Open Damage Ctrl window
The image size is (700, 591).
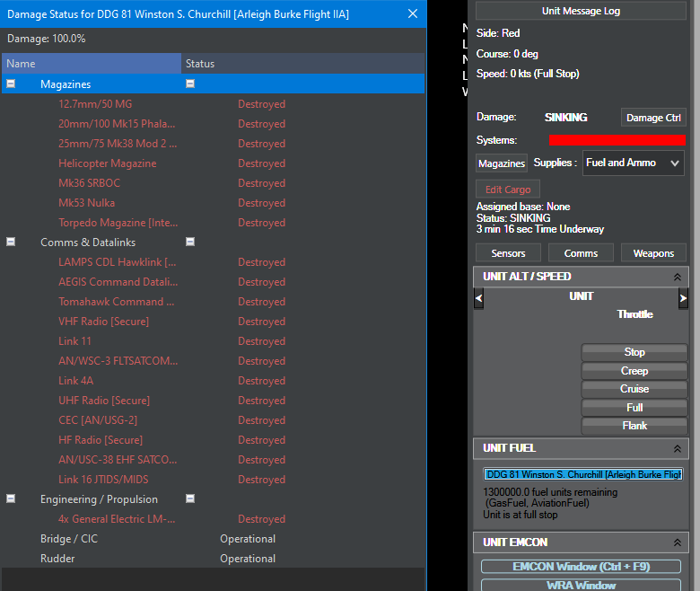pos(653,118)
